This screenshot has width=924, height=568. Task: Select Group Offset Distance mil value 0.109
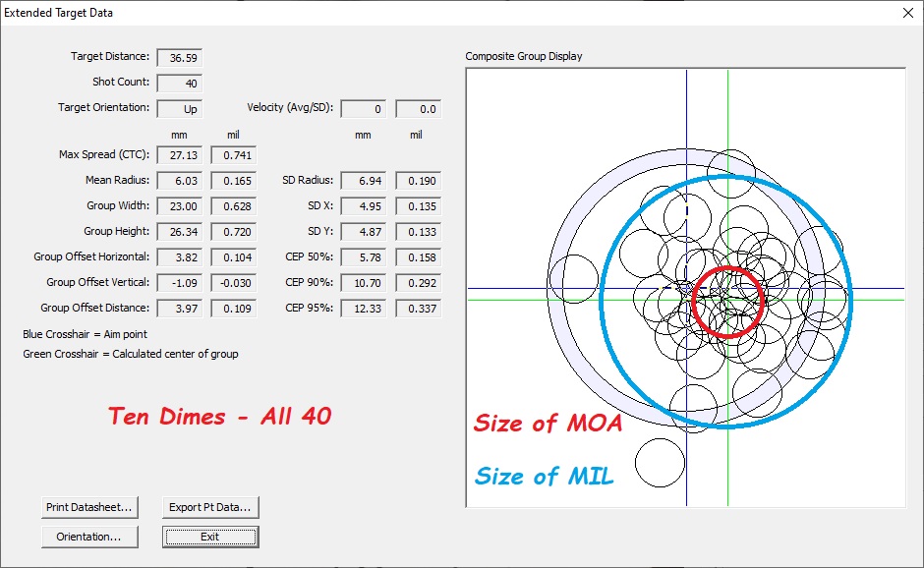click(234, 309)
